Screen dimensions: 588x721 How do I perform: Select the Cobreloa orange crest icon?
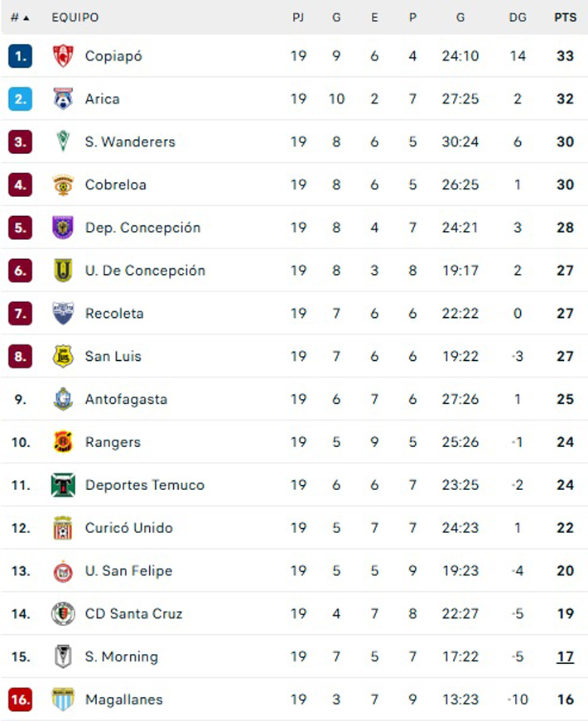coord(63,185)
